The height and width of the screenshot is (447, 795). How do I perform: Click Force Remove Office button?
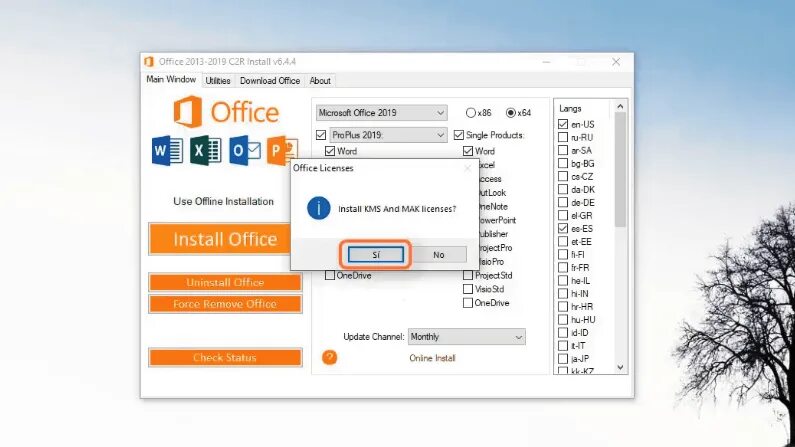pyautogui.click(x=225, y=304)
